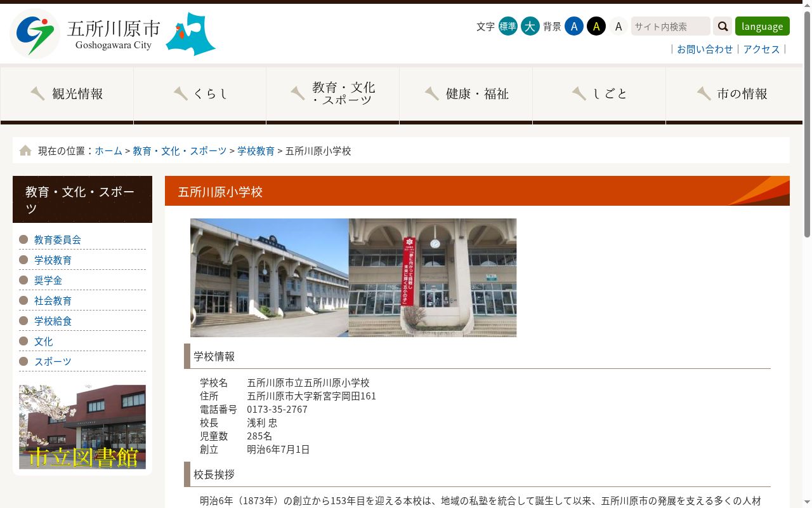Select black background with yellow A

(596, 26)
